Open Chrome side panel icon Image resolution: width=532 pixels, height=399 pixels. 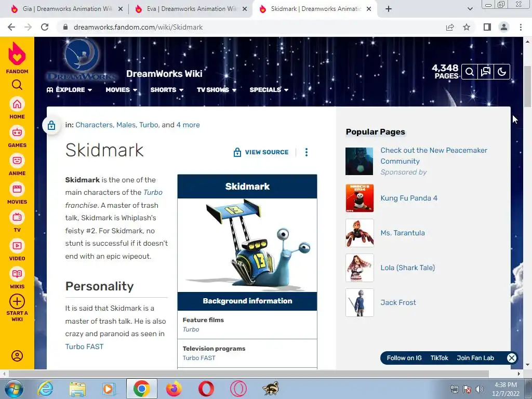(487, 27)
